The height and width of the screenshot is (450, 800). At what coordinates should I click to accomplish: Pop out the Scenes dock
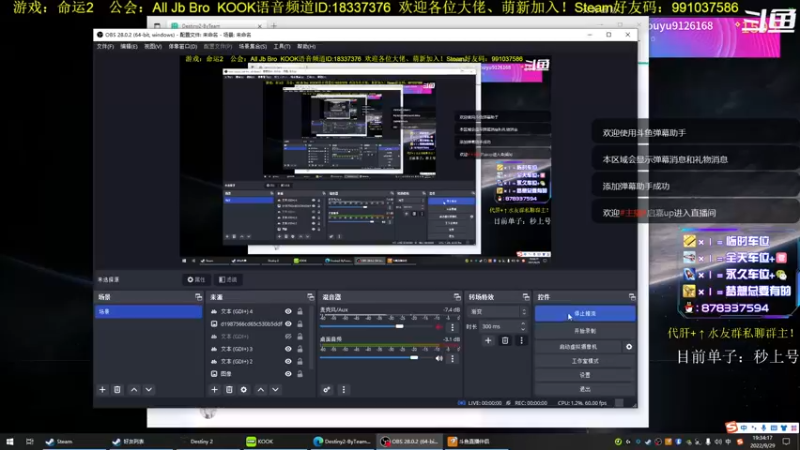(198, 297)
